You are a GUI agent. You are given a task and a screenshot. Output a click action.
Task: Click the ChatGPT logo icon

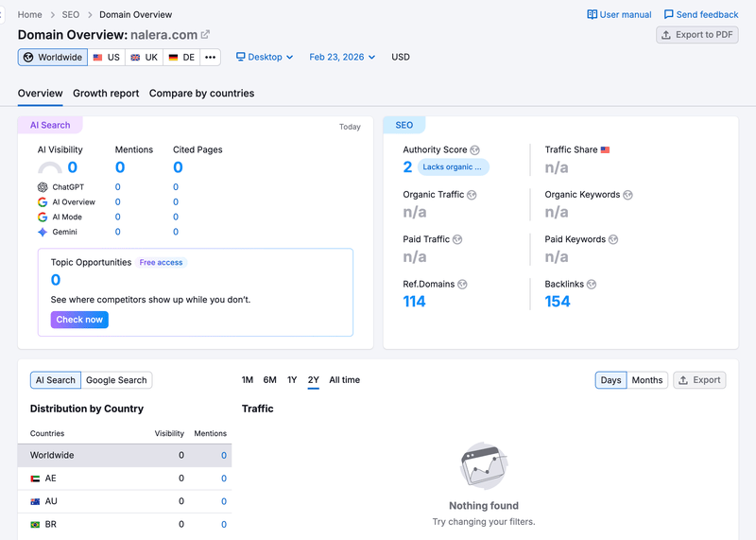tap(43, 186)
